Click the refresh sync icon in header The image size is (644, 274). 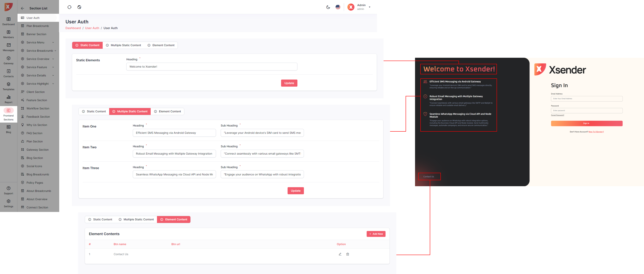[x=69, y=7]
